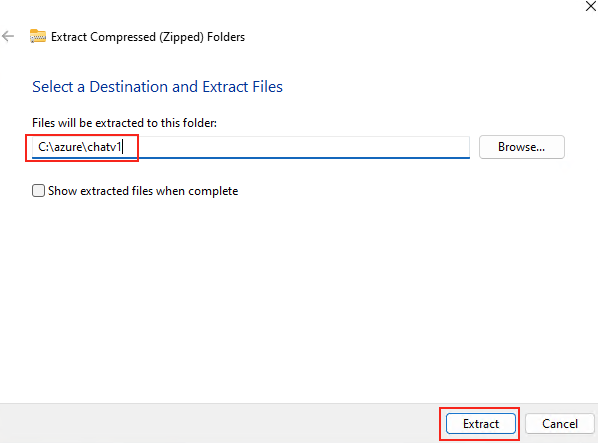Click the 'Files will be extracted to this folder:' label
Image resolution: width=598 pixels, height=443 pixels.
pyautogui.click(x=124, y=123)
